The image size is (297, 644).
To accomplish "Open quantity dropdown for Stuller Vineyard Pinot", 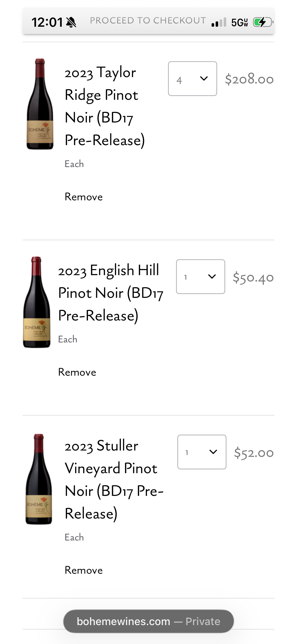I will (202, 452).
